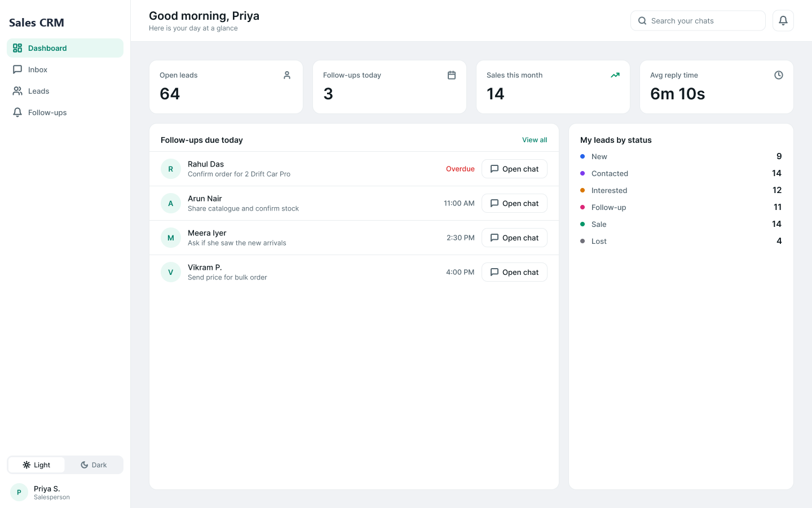The image size is (812, 508).
Task: Click Meera Iyer avatar M
Action: pyautogui.click(x=171, y=238)
